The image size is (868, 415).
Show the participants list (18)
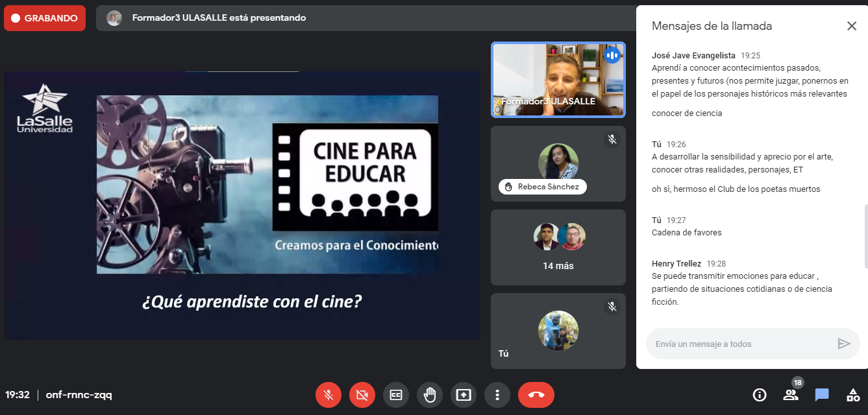pyautogui.click(x=790, y=394)
